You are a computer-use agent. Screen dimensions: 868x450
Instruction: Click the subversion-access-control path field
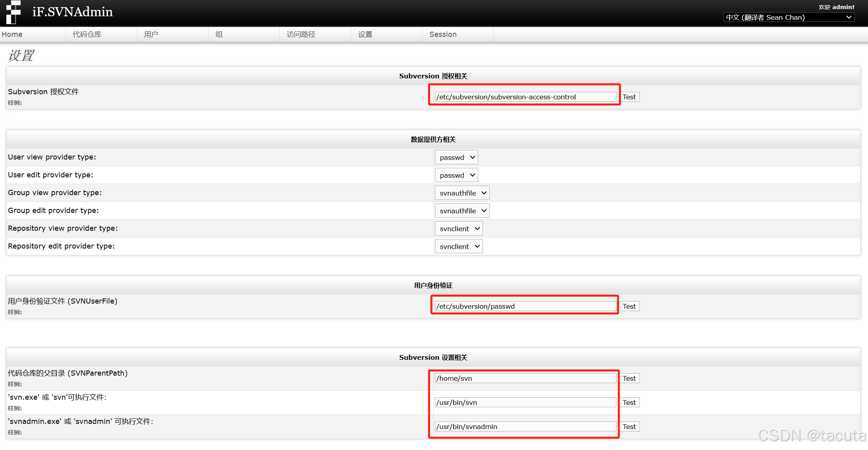(525, 97)
